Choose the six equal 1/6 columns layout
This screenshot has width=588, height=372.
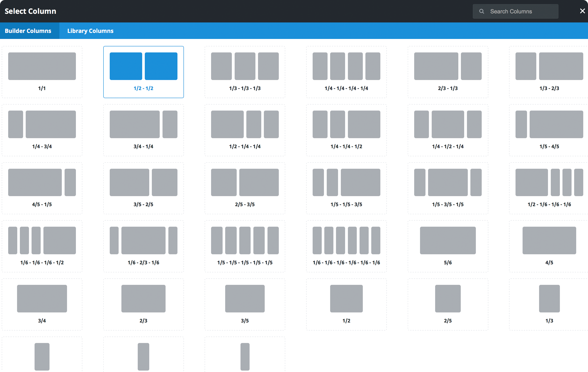coord(346,246)
